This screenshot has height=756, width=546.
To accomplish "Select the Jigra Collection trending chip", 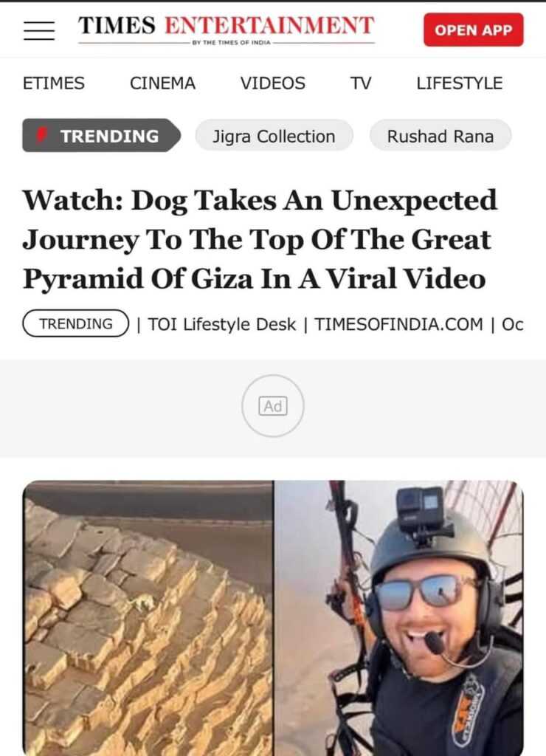I will pyautogui.click(x=274, y=136).
